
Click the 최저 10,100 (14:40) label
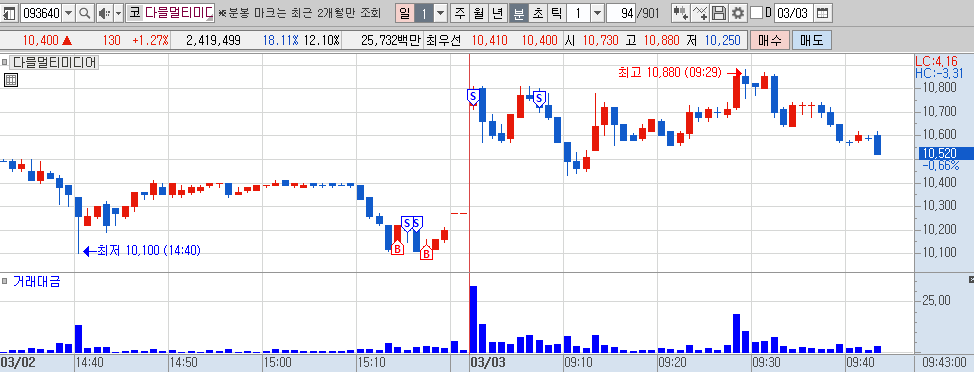point(149,250)
